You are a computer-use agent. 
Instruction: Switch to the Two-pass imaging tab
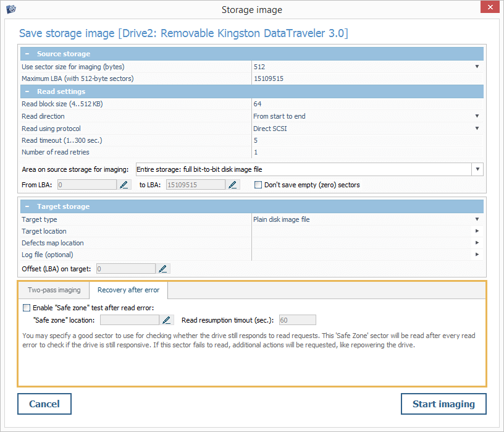[x=54, y=290]
